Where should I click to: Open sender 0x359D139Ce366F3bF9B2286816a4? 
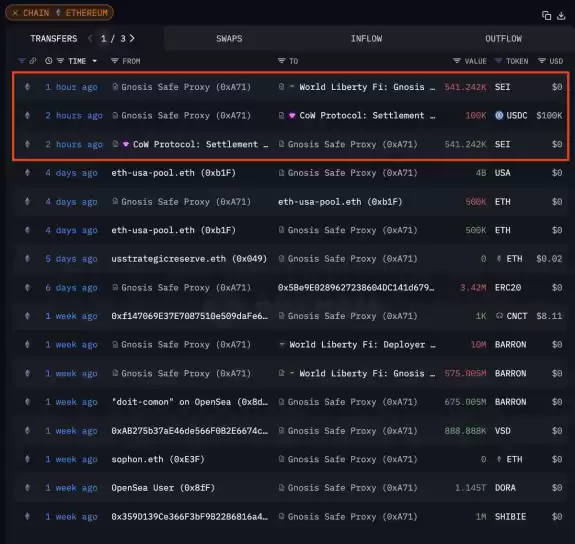click(x=190, y=516)
